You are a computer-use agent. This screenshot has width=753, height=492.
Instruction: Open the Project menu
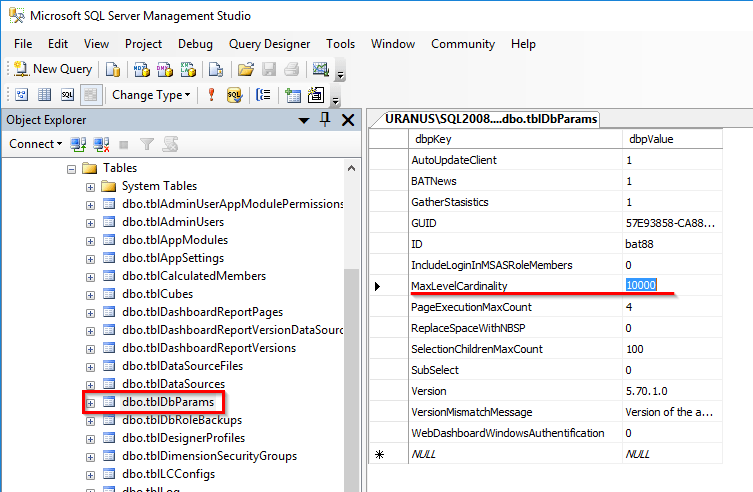(x=143, y=44)
